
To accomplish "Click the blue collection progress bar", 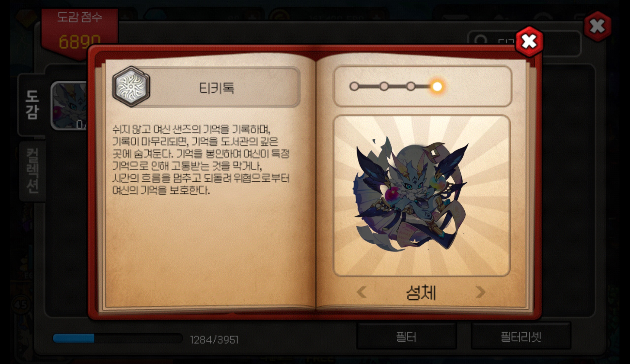I will (117, 338).
